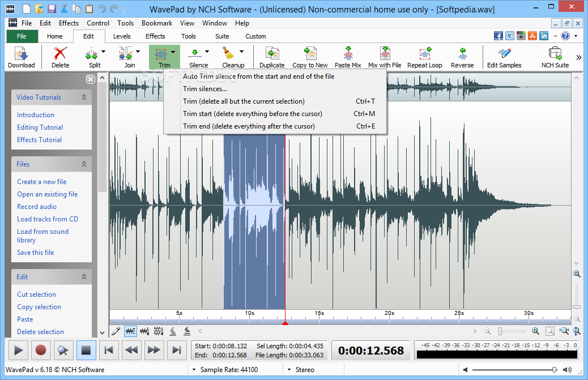588x380 pixels.
Task: Click the Copy to New icon
Action: coord(310,54)
